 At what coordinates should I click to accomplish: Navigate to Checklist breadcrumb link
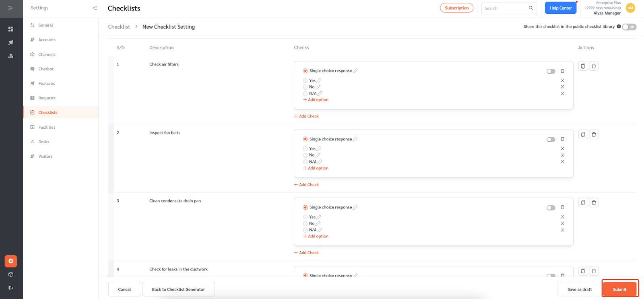pos(119,27)
